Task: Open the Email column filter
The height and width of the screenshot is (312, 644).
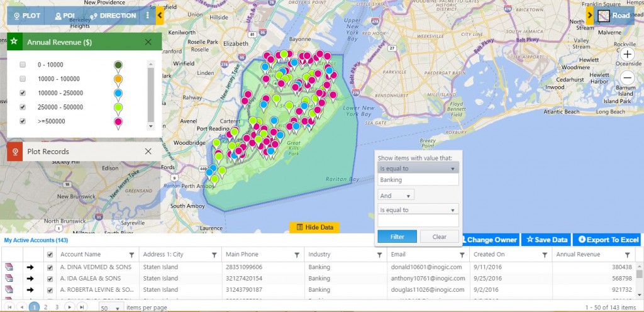Action: coord(462,255)
